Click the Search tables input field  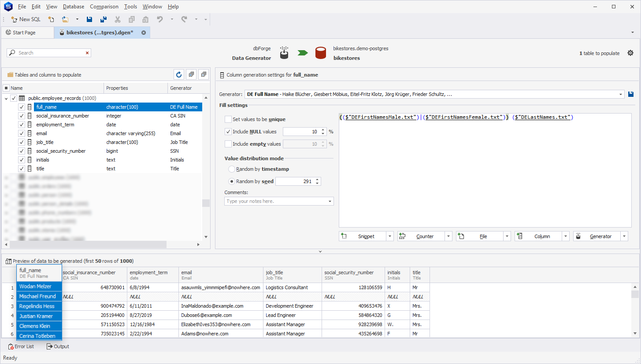click(x=48, y=53)
